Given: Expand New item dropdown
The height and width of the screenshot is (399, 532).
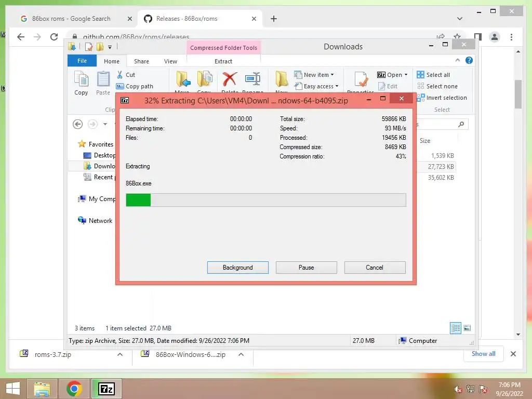Looking at the screenshot, I should [x=332, y=75].
